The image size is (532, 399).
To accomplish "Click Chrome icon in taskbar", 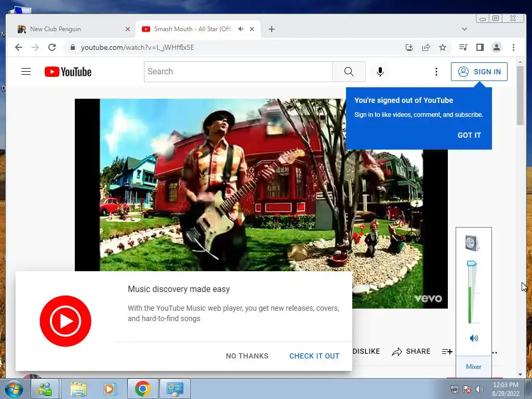I will click(142, 389).
